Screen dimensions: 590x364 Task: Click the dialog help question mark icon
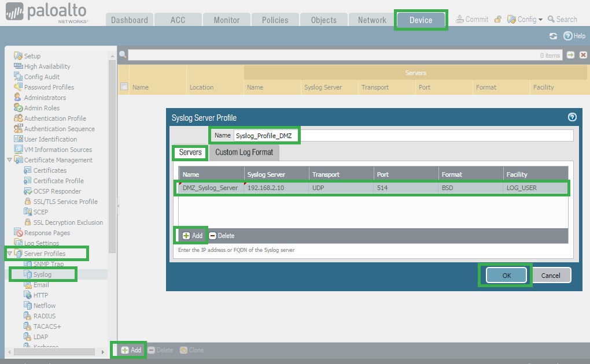572,117
